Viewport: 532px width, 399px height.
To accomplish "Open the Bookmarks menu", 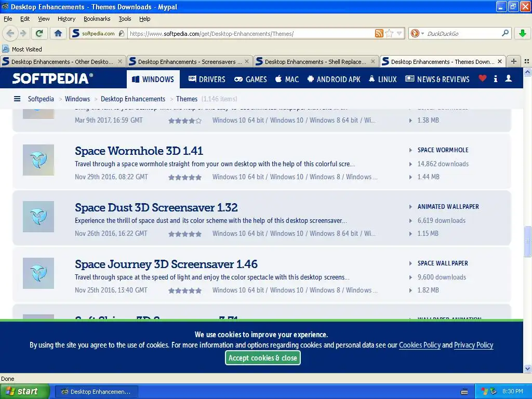I will 97,19.
